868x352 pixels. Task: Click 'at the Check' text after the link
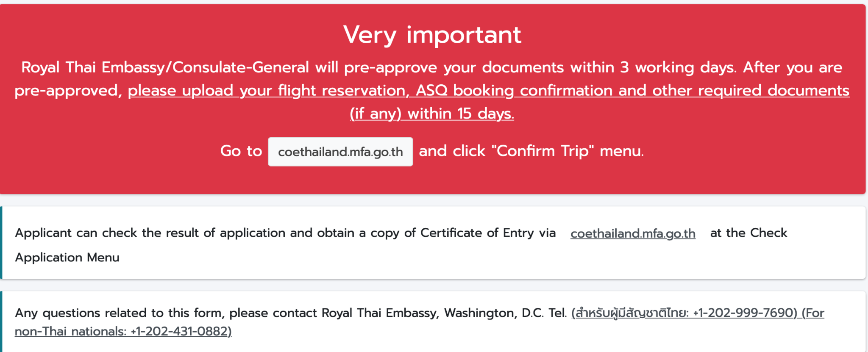pyautogui.click(x=748, y=233)
